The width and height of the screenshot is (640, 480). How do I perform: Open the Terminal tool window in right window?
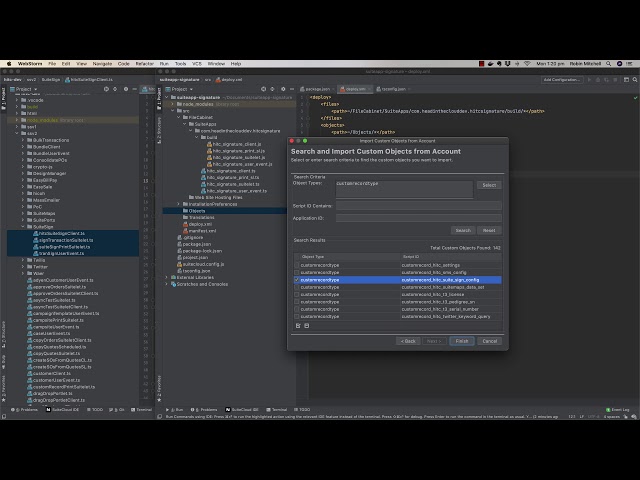click(x=277, y=409)
